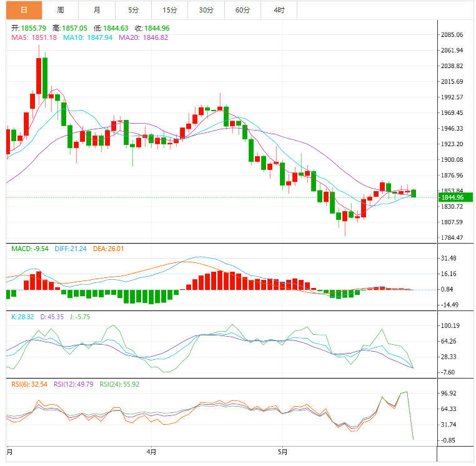The height and width of the screenshot is (466, 476).
Task: Click the 5月 date axis marker
Action: pos(282,452)
